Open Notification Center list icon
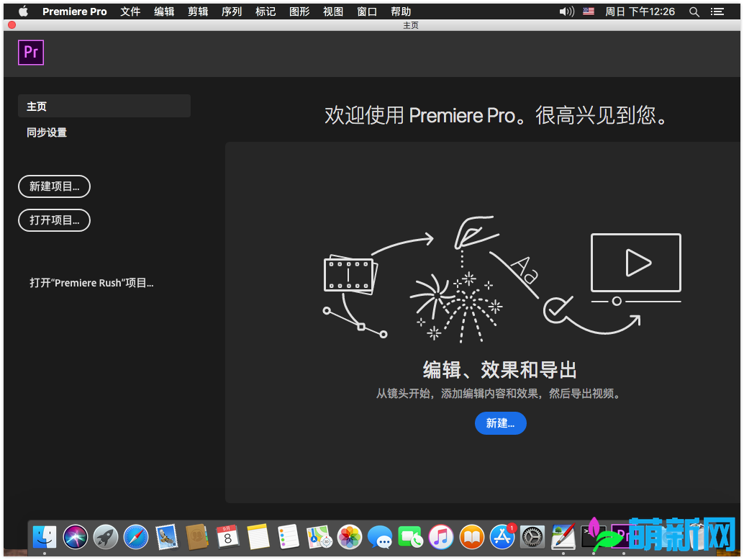The image size is (744, 560). click(x=717, y=12)
